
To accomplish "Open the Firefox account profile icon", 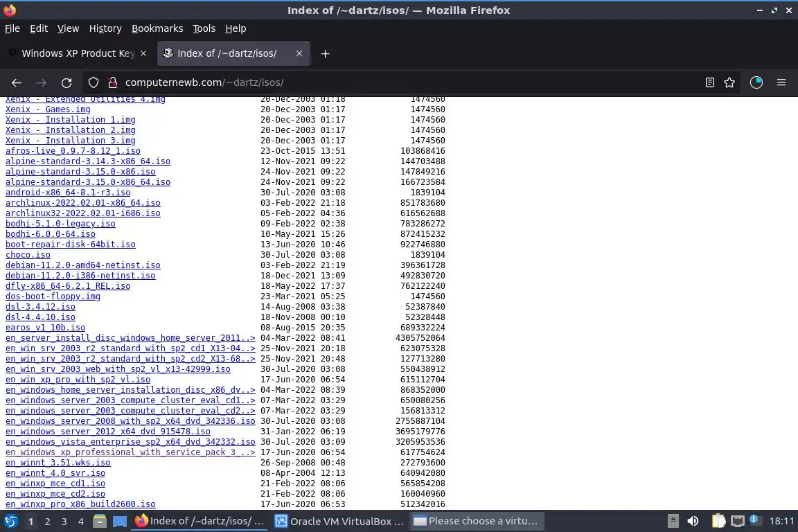I will pyautogui.click(x=756, y=82).
